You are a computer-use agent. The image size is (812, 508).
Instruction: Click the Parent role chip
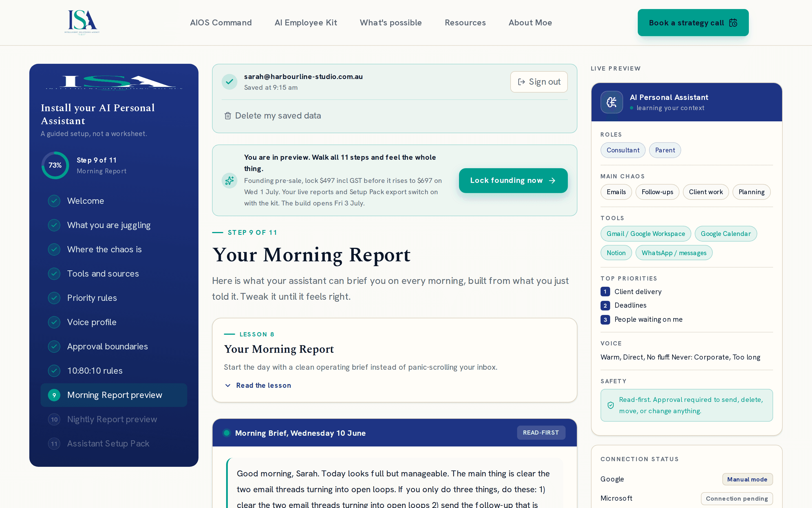[x=665, y=150]
